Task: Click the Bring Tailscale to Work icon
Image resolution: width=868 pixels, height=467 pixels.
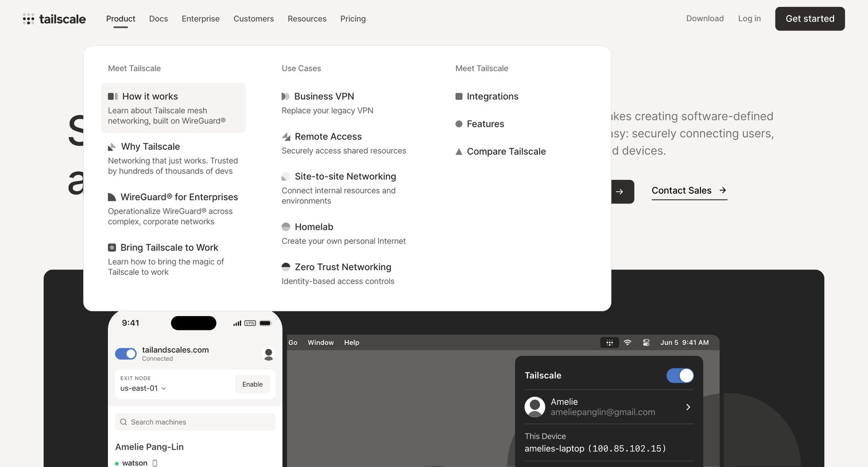Action: 112,248
